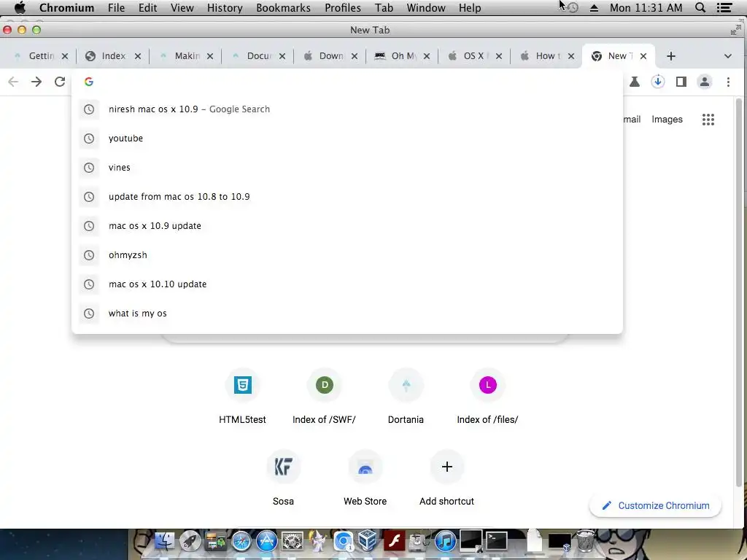Open Spotlight search in menu bar
This screenshot has height=560, width=747.
[700, 7]
